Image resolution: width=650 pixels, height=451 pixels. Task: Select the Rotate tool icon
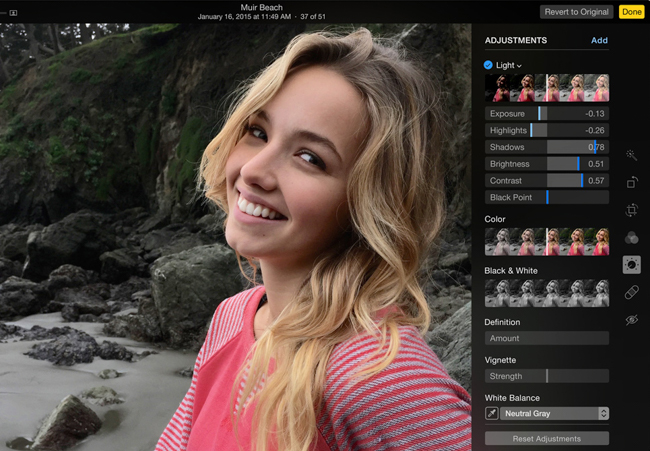(x=632, y=182)
